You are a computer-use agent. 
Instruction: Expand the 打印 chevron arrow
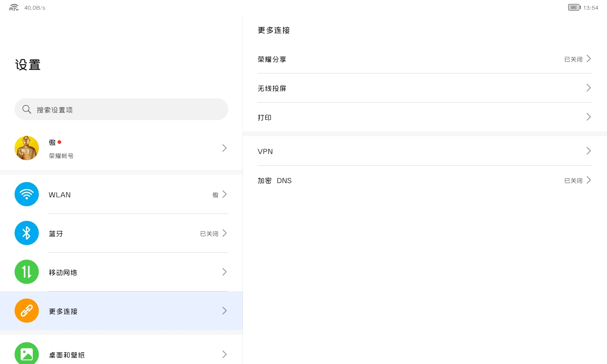[x=588, y=117]
